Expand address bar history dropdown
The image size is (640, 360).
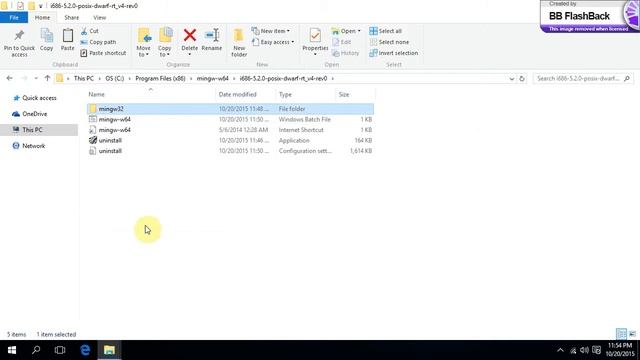coord(511,79)
